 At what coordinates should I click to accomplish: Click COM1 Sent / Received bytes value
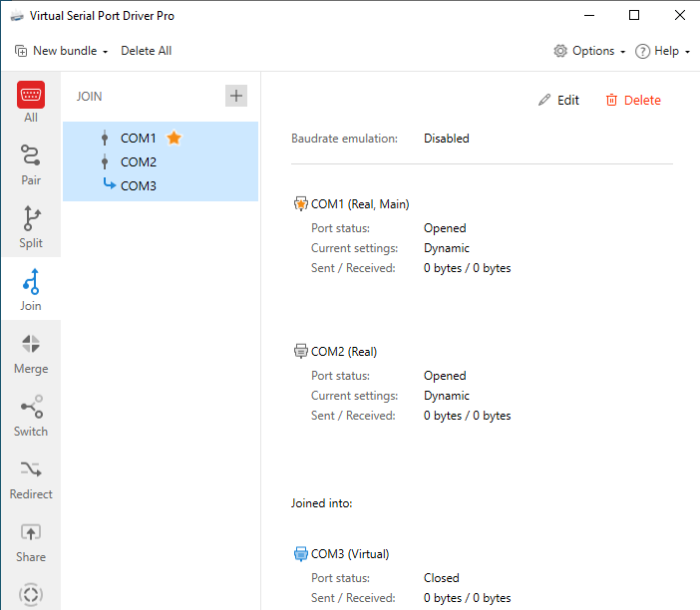pos(467,268)
